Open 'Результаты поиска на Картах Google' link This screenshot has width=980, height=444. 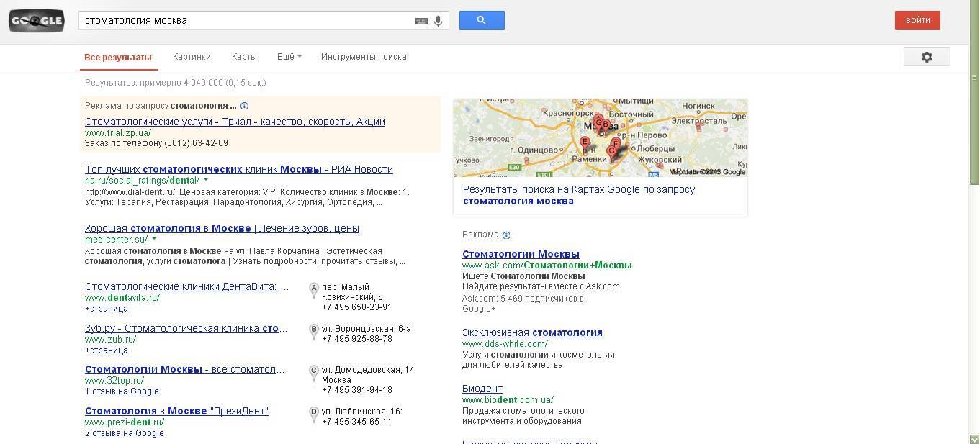coord(579,195)
